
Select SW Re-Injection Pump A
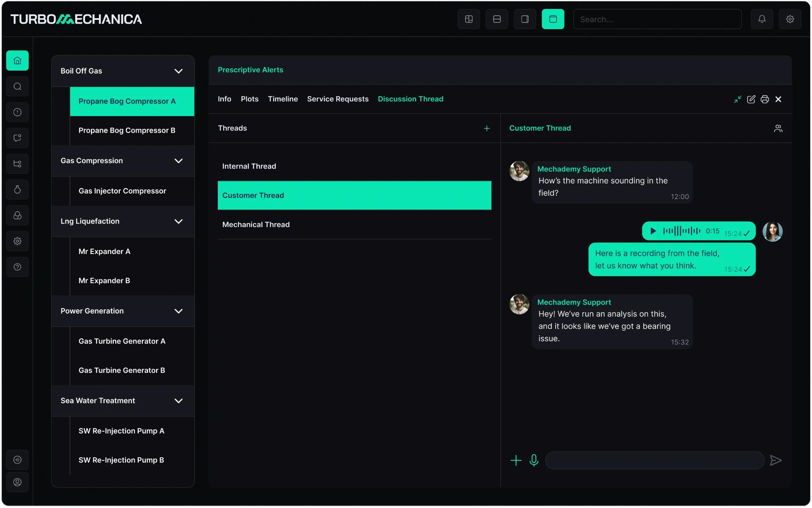(132, 431)
